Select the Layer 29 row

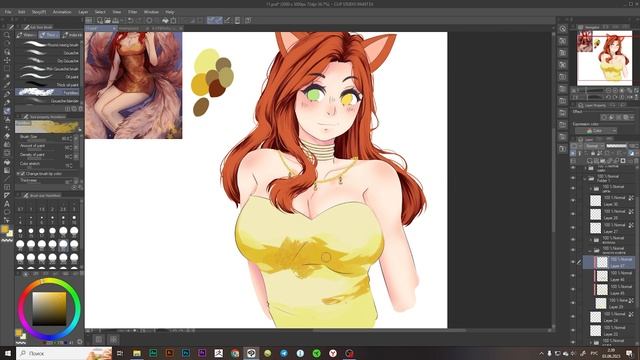(609, 303)
